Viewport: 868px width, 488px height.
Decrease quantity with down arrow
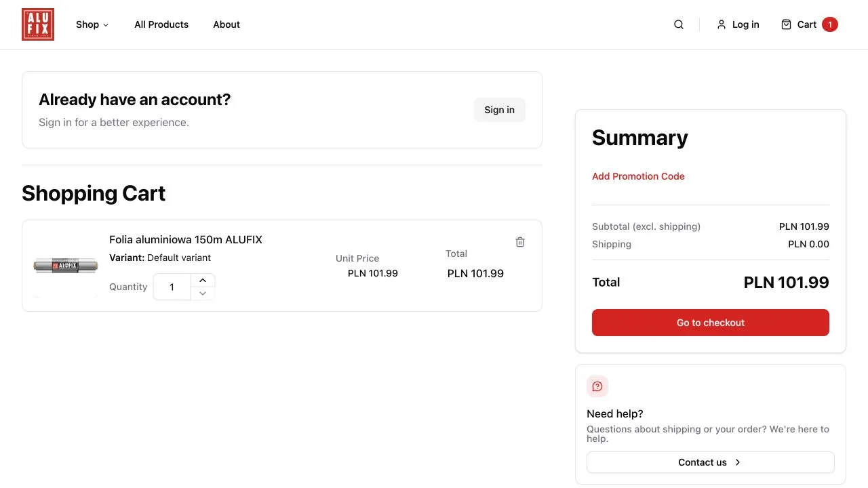(x=203, y=293)
